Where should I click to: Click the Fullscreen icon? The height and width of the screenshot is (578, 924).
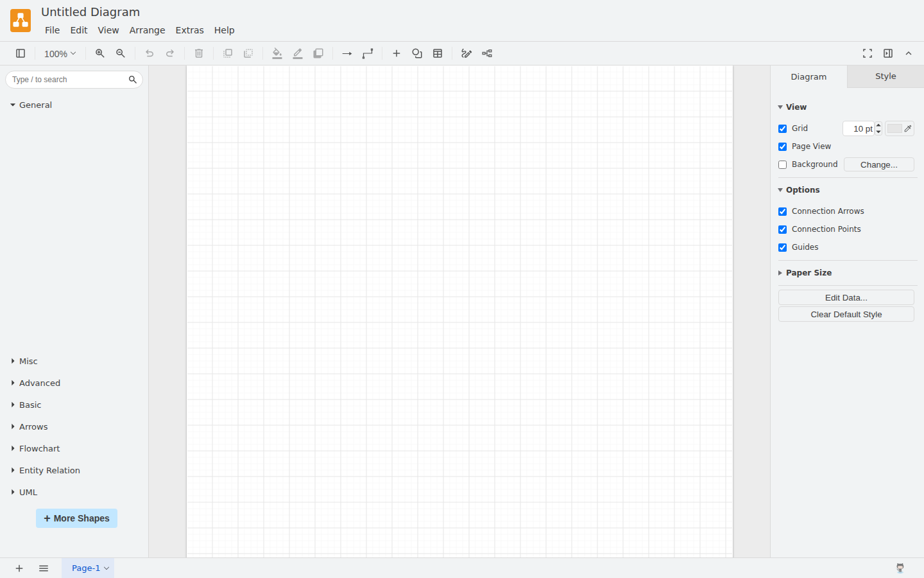coord(868,53)
